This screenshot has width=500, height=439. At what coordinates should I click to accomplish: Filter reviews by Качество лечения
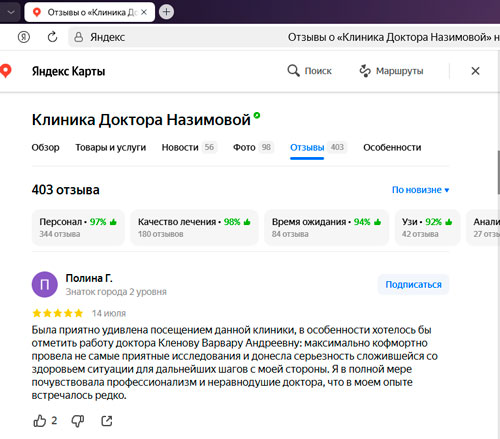click(x=194, y=227)
